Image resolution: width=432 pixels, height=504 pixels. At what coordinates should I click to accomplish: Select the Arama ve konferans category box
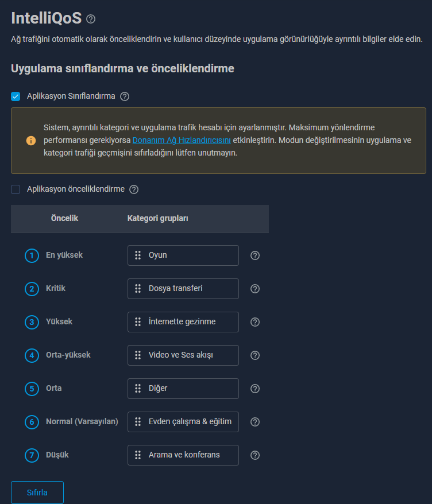(183, 455)
